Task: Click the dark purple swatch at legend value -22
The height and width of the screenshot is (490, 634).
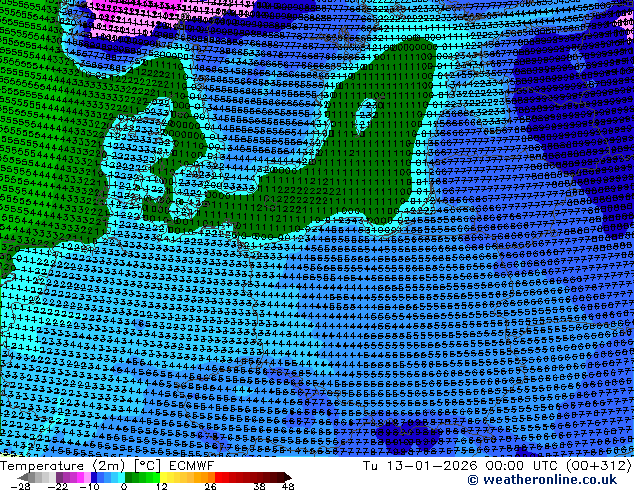Action: click(x=59, y=477)
